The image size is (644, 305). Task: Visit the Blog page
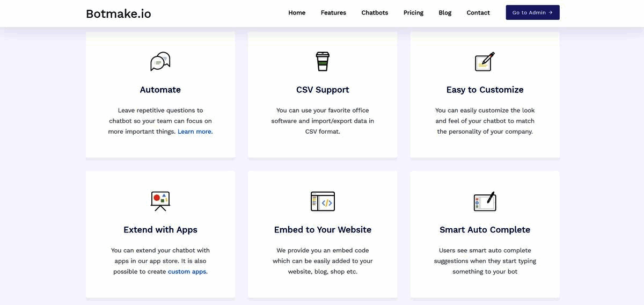[445, 13]
